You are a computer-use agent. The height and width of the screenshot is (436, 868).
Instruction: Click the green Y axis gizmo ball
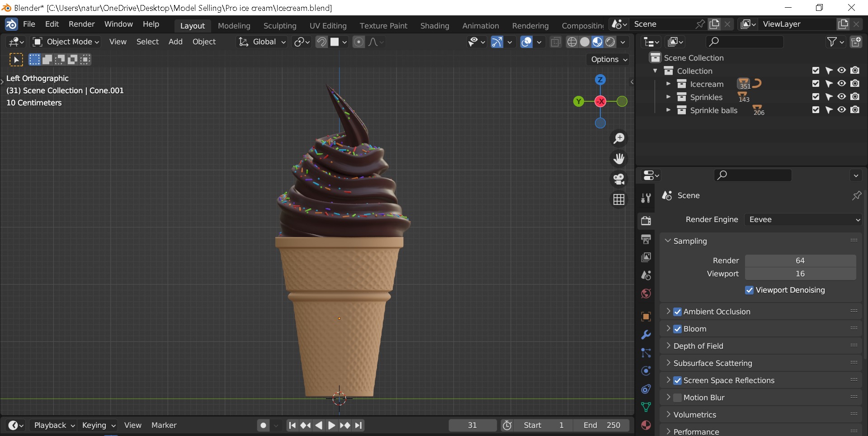click(x=579, y=101)
